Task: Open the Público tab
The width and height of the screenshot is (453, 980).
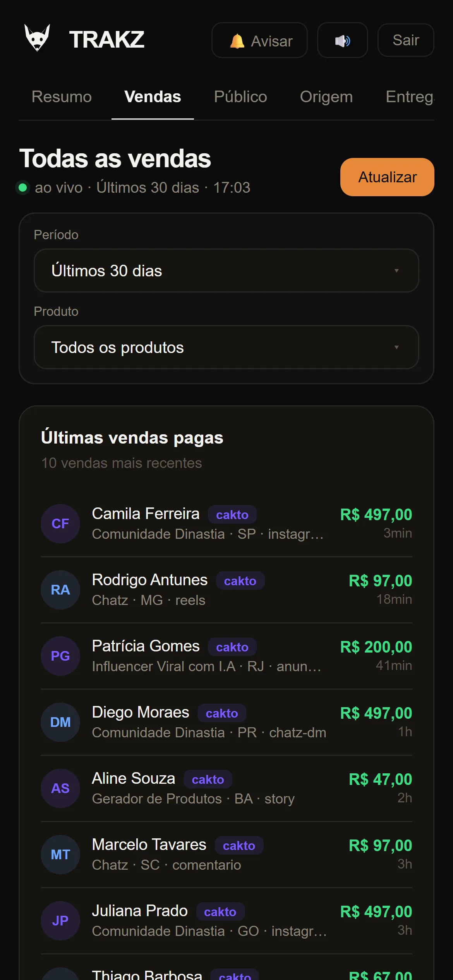Action: tap(240, 97)
